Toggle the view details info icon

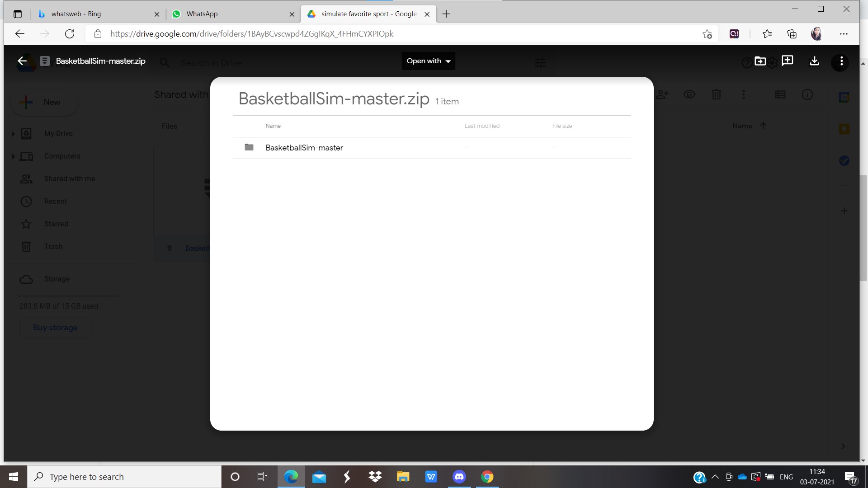[807, 94]
